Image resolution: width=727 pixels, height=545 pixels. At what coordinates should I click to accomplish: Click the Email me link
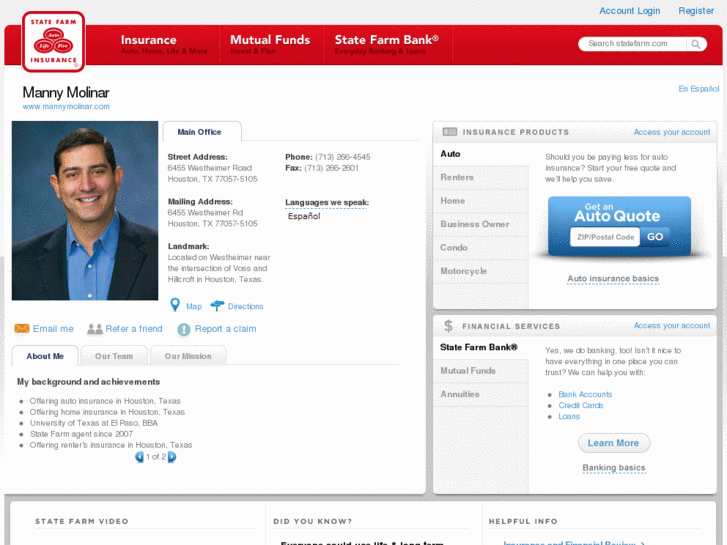[53, 329]
